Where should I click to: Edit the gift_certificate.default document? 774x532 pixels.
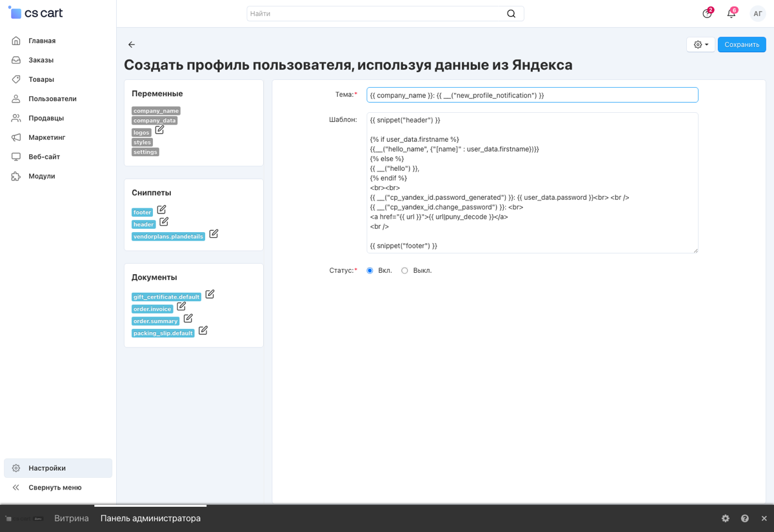click(x=210, y=294)
